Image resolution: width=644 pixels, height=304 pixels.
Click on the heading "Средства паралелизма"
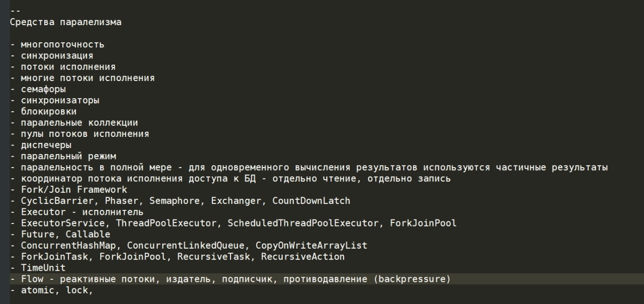(65, 22)
